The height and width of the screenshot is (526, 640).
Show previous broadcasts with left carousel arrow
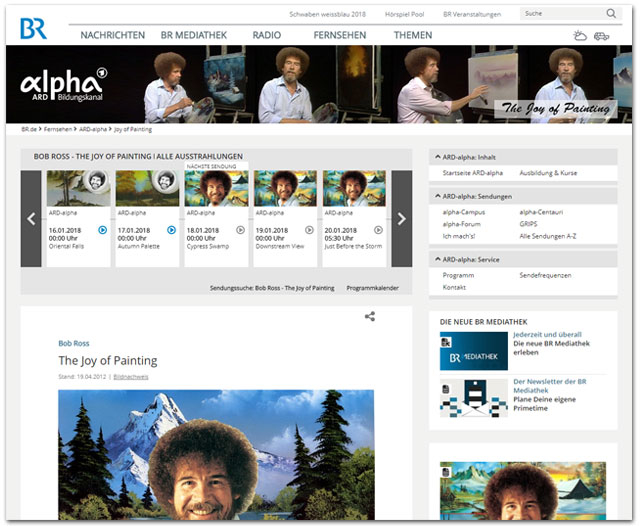tap(31, 219)
